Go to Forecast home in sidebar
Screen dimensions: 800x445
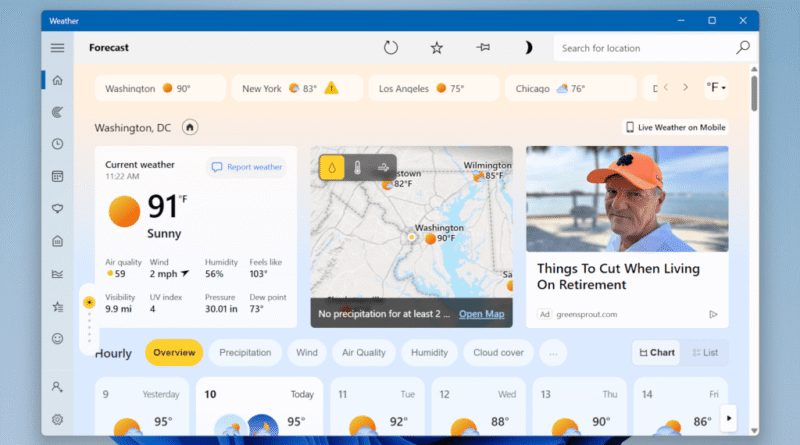[58, 80]
